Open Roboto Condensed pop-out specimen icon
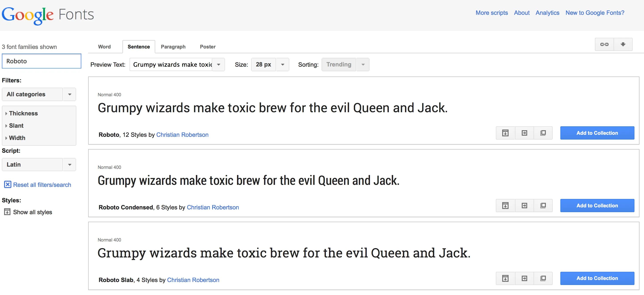Screen dimensions: 644x295 [x=543, y=206]
